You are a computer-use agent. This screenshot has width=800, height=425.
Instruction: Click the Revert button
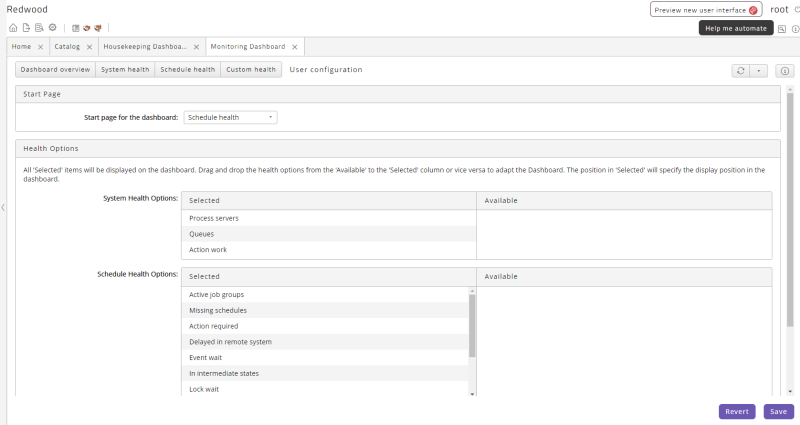pos(737,412)
